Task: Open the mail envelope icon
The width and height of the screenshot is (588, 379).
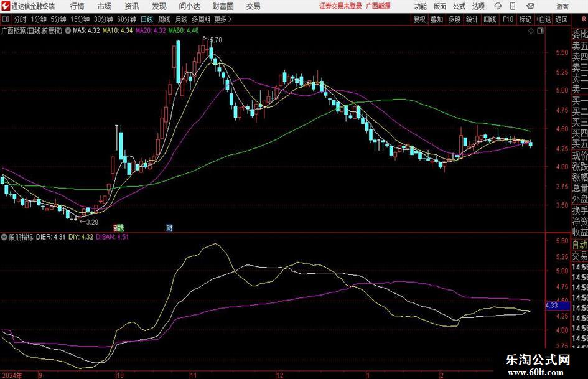Action: (530, 6)
